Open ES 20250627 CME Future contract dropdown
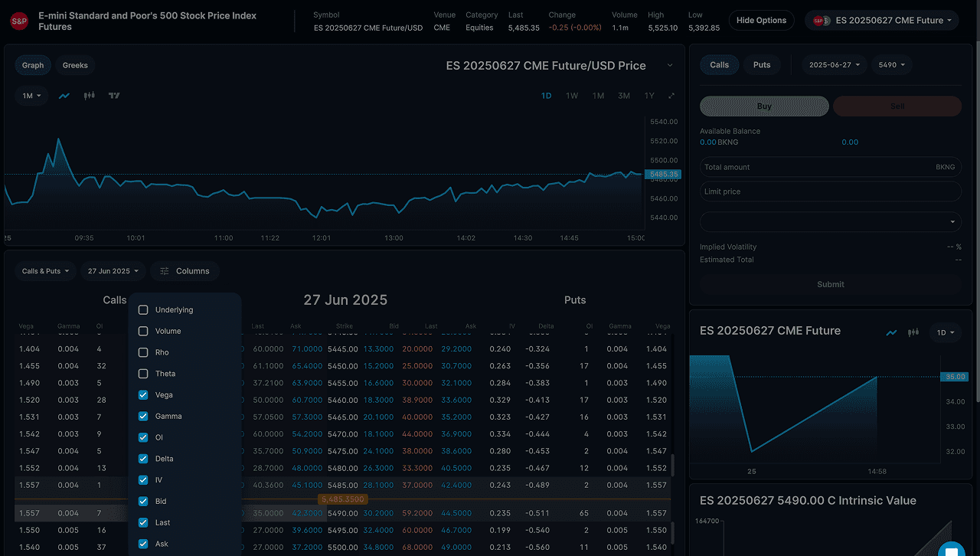The height and width of the screenshot is (556, 980). click(881, 21)
